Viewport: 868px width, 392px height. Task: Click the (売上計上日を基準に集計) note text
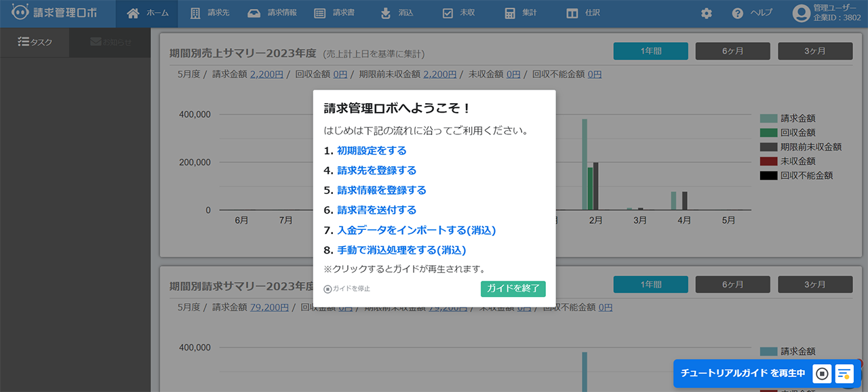[x=374, y=54]
